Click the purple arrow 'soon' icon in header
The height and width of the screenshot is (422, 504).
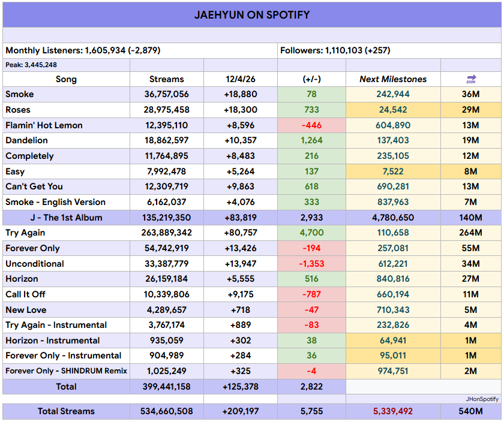tap(471, 79)
